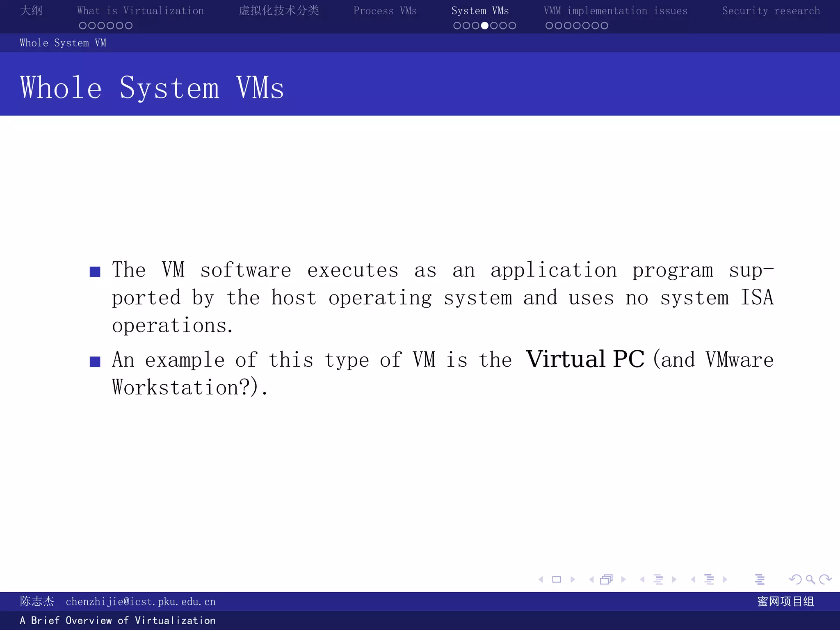Go to previous section arrow
Image resolution: width=840 pixels, height=630 pixels.
693,580
